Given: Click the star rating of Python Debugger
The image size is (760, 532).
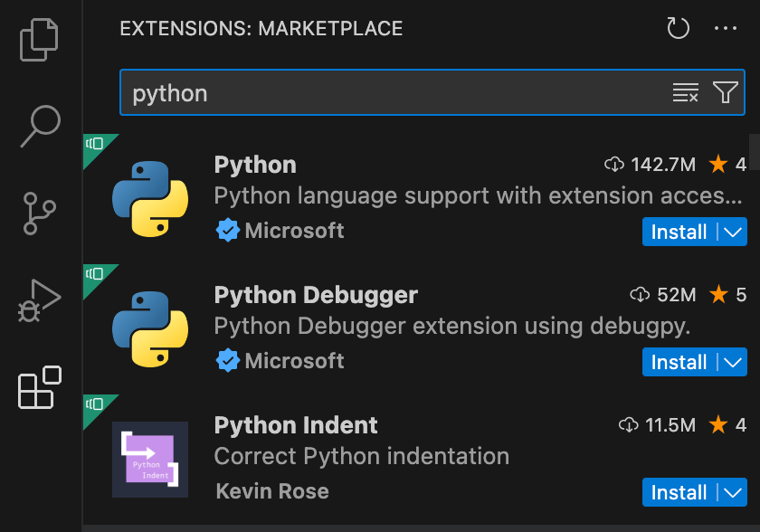Looking at the screenshot, I should [727, 295].
